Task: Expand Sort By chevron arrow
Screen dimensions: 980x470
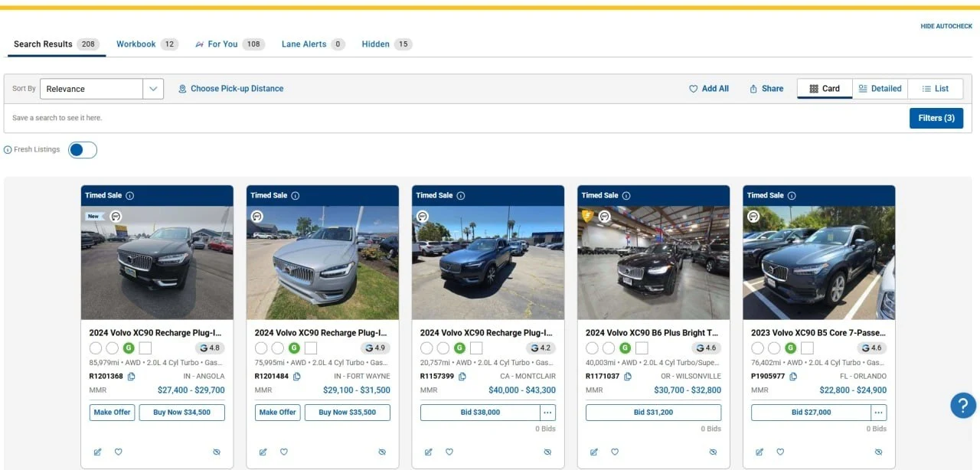Action: (154, 89)
